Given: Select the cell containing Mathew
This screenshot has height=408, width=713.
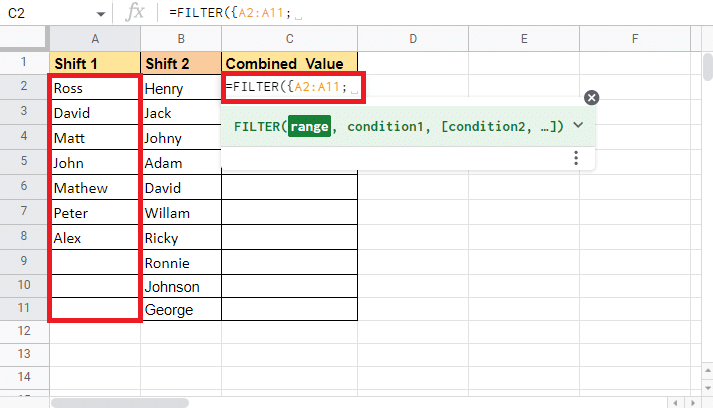Looking at the screenshot, I should point(95,188).
